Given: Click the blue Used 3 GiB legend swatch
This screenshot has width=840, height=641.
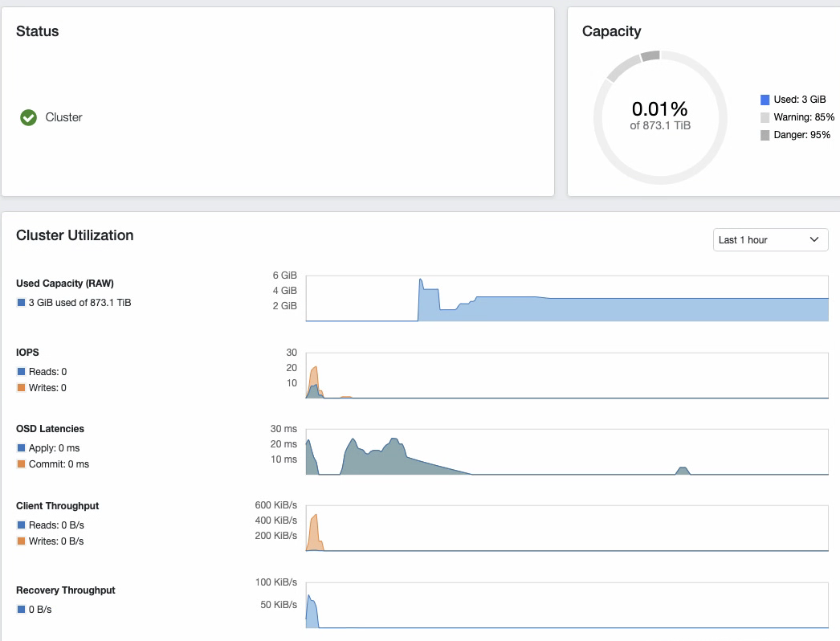Looking at the screenshot, I should [765, 100].
